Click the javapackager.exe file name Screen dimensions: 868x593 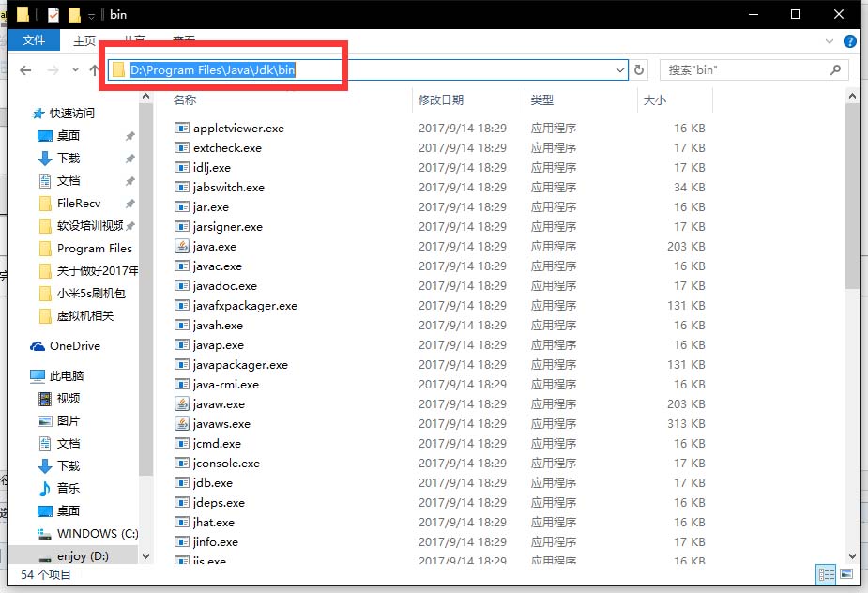[x=240, y=365]
